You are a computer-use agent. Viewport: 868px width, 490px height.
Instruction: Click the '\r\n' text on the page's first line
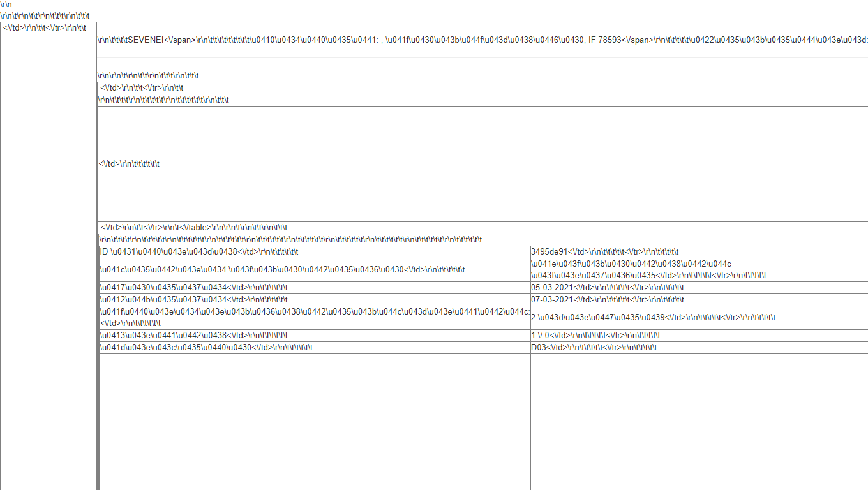pos(6,4)
